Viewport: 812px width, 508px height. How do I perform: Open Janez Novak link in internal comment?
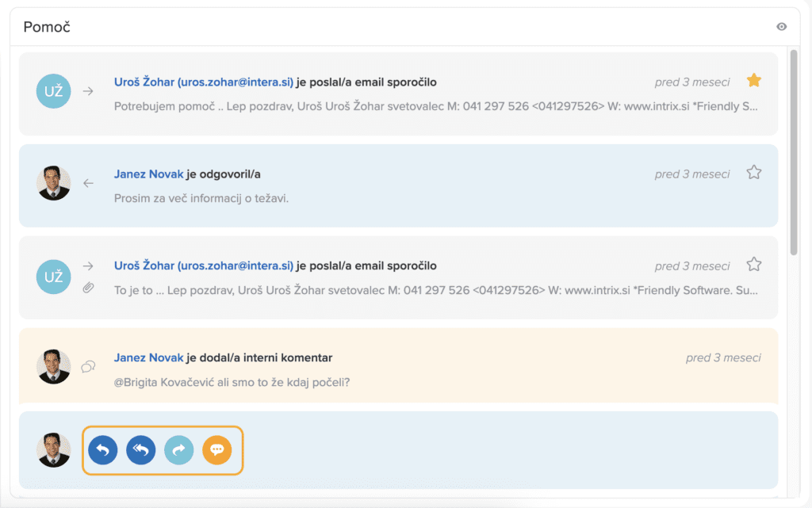pyautogui.click(x=148, y=358)
